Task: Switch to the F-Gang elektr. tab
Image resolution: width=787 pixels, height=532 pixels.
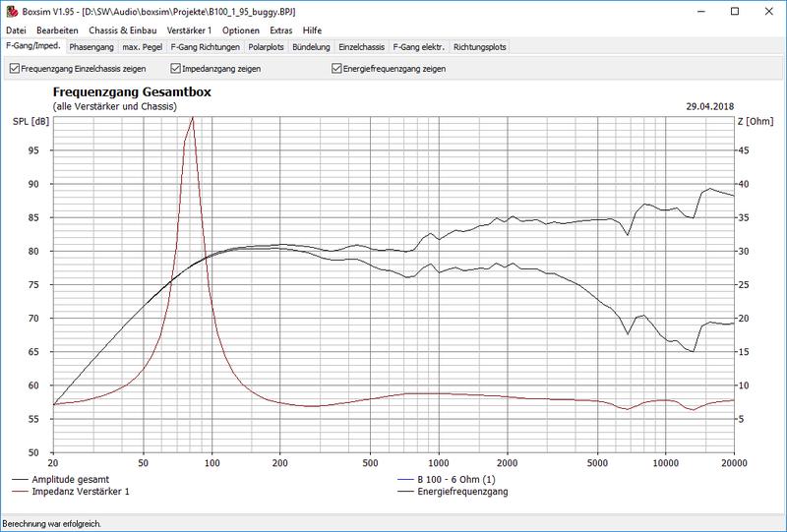Action: (x=419, y=47)
